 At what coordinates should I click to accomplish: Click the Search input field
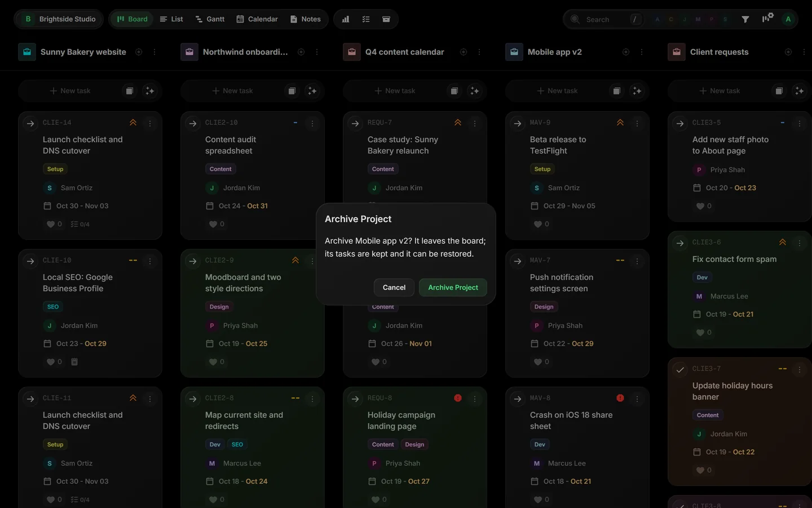click(604, 19)
